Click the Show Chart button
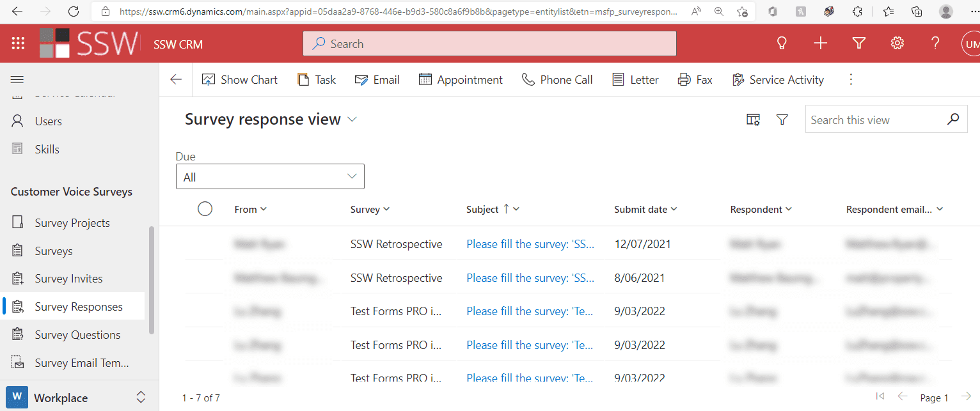This screenshot has width=980, height=411. (240, 80)
